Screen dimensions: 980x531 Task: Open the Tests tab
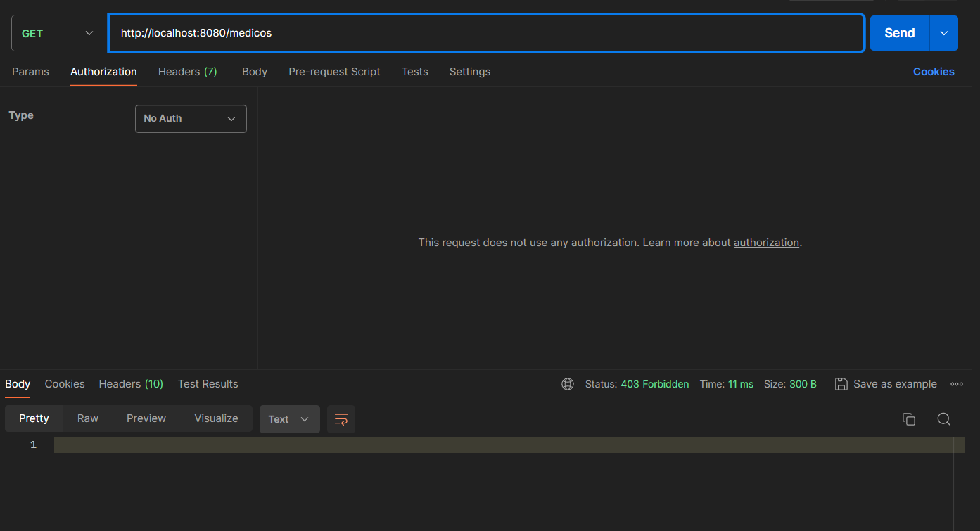(x=415, y=72)
